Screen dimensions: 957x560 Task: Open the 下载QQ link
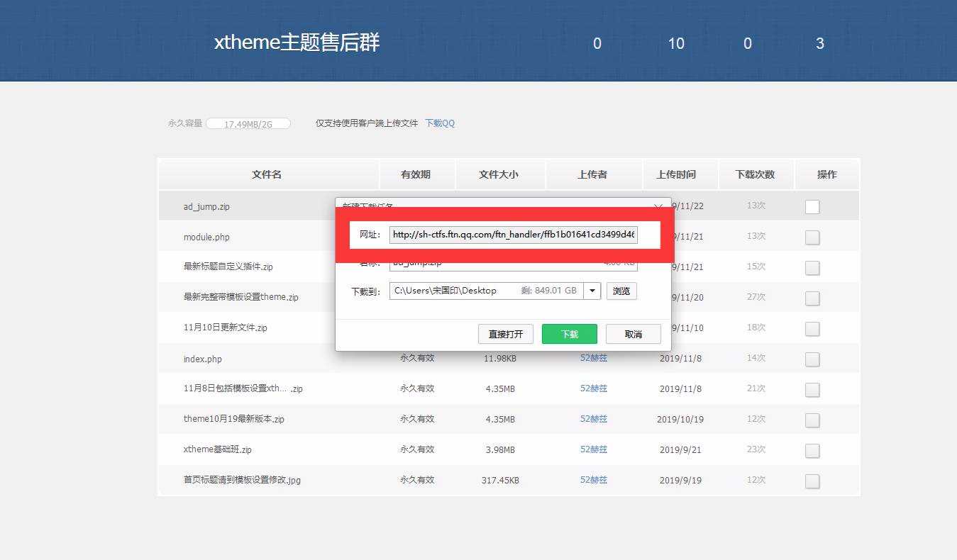click(440, 123)
